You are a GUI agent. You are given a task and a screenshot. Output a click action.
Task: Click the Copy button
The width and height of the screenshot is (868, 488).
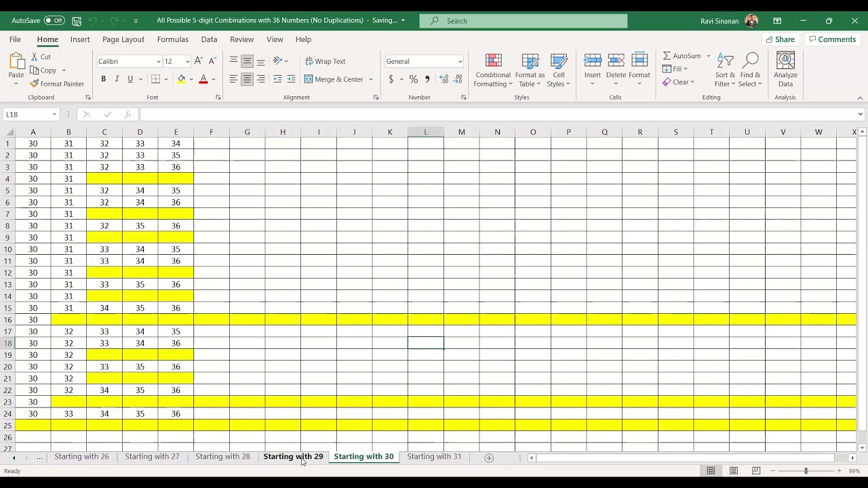click(x=43, y=70)
